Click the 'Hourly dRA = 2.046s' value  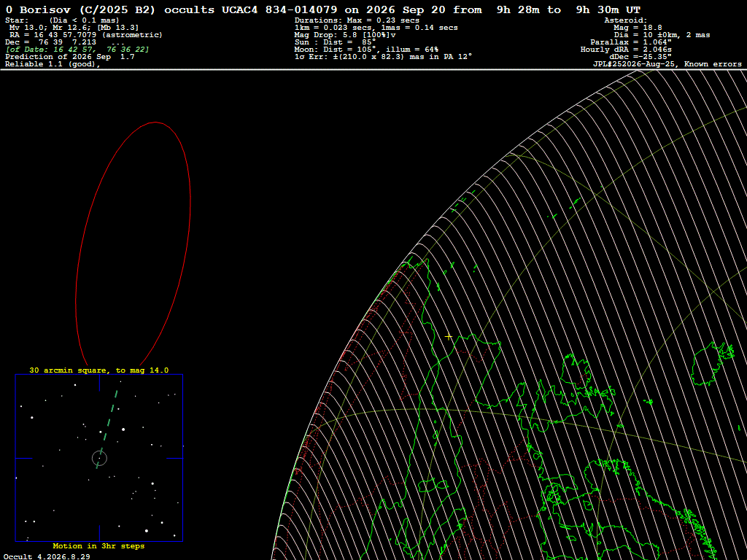coord(626,50)
